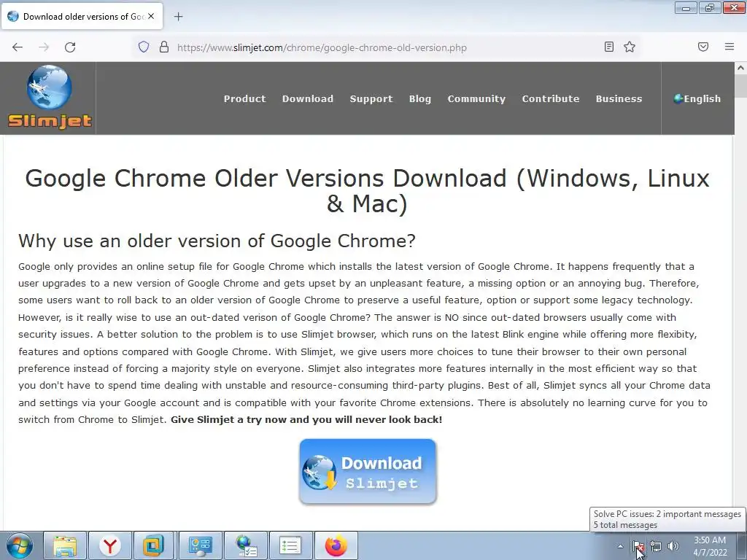
Task: Click 'Give Slimjet a try now' bold text
Action: (x=306, y=419)
